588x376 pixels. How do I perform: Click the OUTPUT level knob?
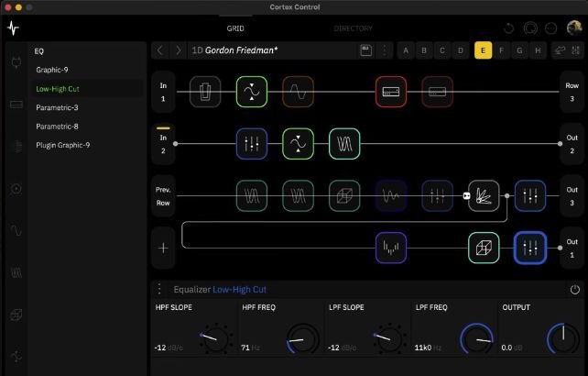point(563,338)
